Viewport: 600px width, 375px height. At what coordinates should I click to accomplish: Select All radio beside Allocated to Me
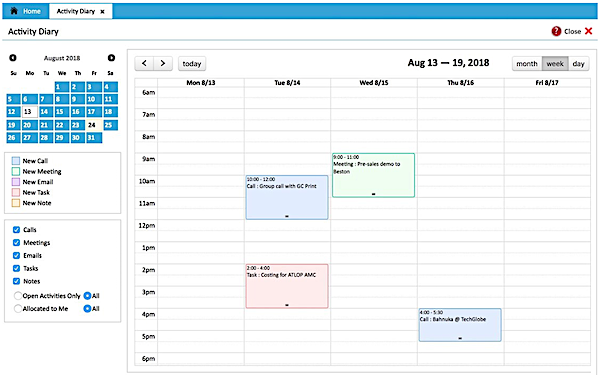pyautogui.click(x=87, y=308)
